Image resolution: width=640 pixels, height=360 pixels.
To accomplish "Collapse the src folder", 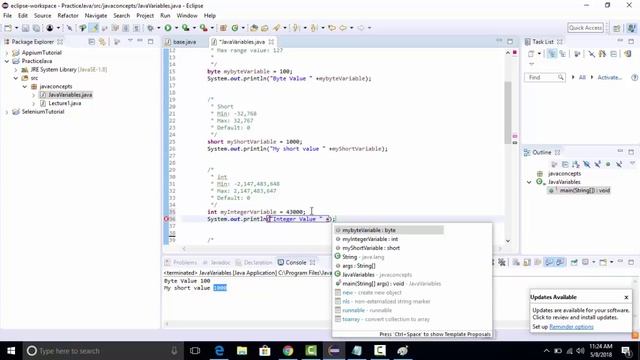I will pos(16,78).
